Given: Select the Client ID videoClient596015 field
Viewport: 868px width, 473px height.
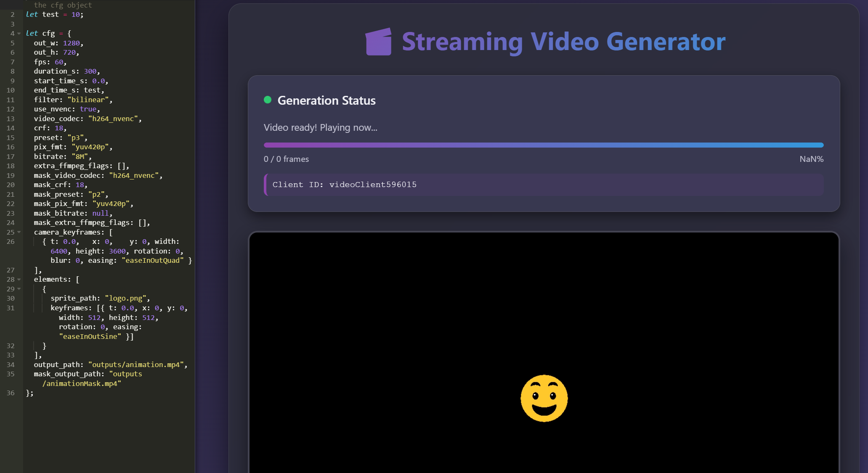Looking at the screenshot, I should pyautogui.click(x=544, y=185).
